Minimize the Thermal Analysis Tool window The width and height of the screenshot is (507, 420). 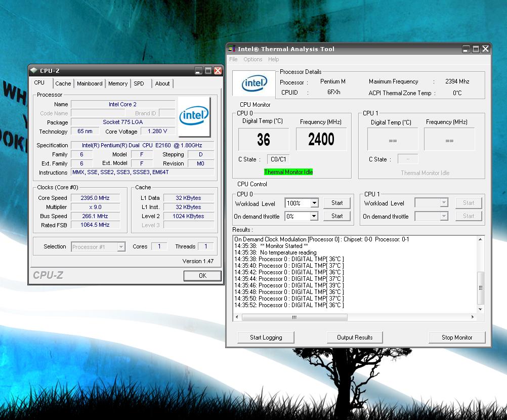pos(466,49)
